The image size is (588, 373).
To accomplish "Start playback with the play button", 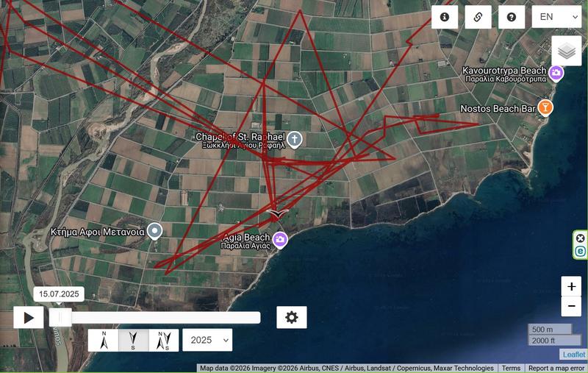I will (x=29, y=318).
